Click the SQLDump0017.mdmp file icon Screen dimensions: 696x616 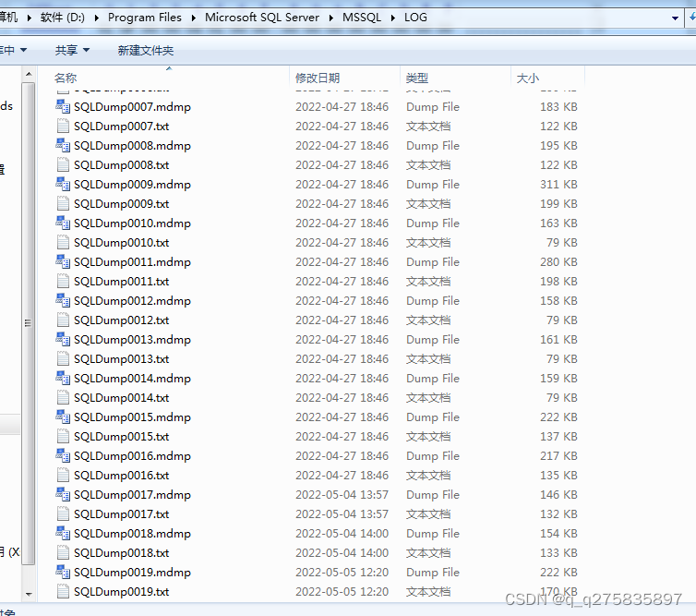point(63,494)
